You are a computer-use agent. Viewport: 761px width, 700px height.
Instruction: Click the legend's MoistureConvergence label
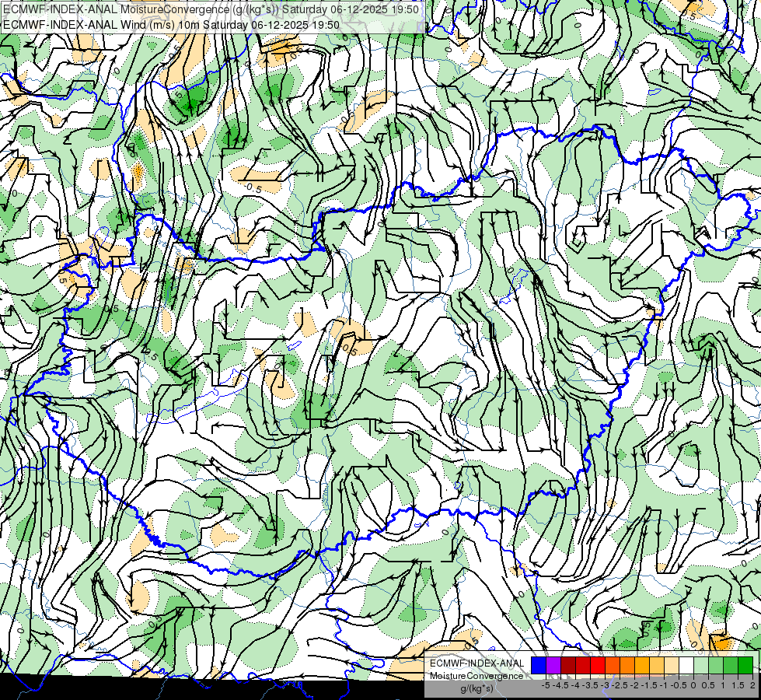click(476, 676)
